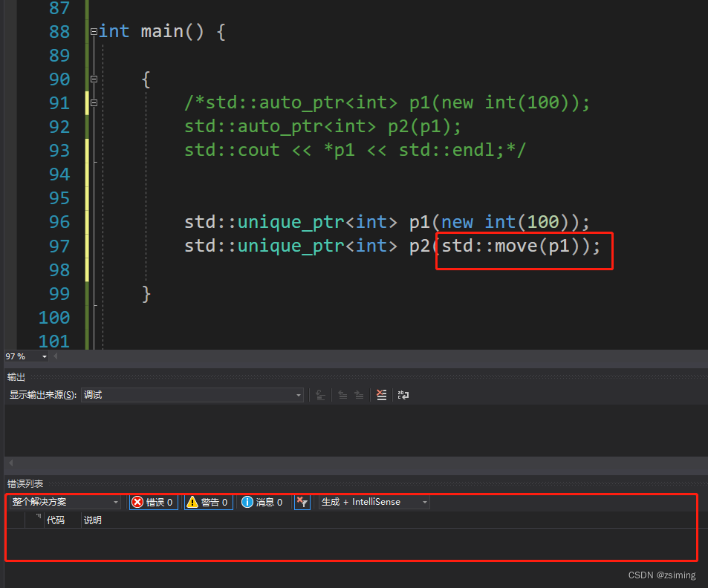
Task: Click the closing brace on line 99
Action: pyautogui.click(x=146, y=294)
